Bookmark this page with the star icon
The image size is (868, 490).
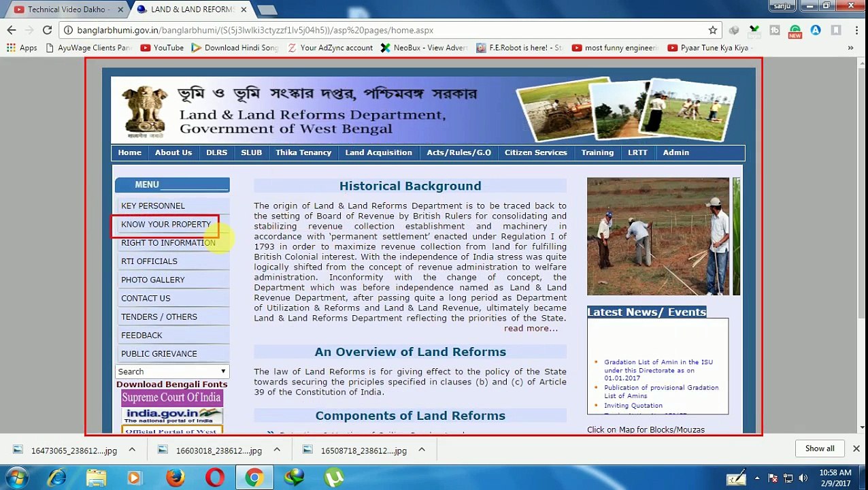(x=713, y=30)
